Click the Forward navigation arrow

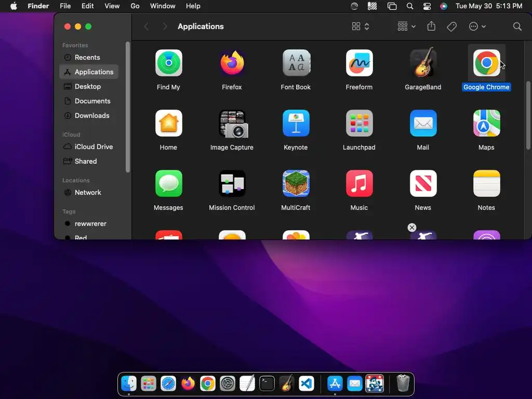pyautogui.click(x=165, y=26)
